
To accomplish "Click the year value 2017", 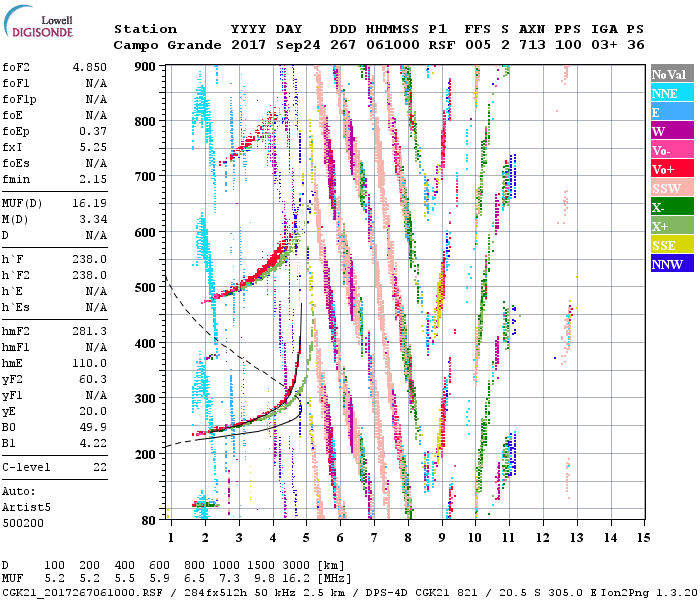I will tap(248, 45).
